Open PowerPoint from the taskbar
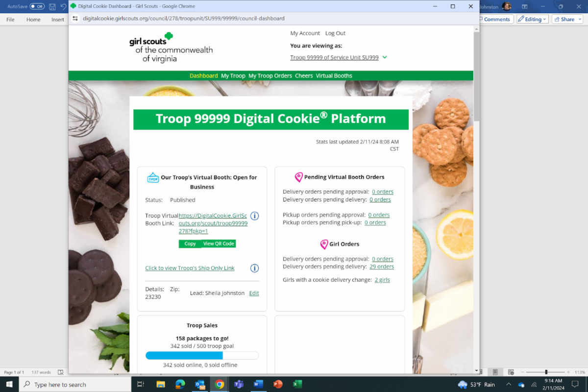 point(277,384)
